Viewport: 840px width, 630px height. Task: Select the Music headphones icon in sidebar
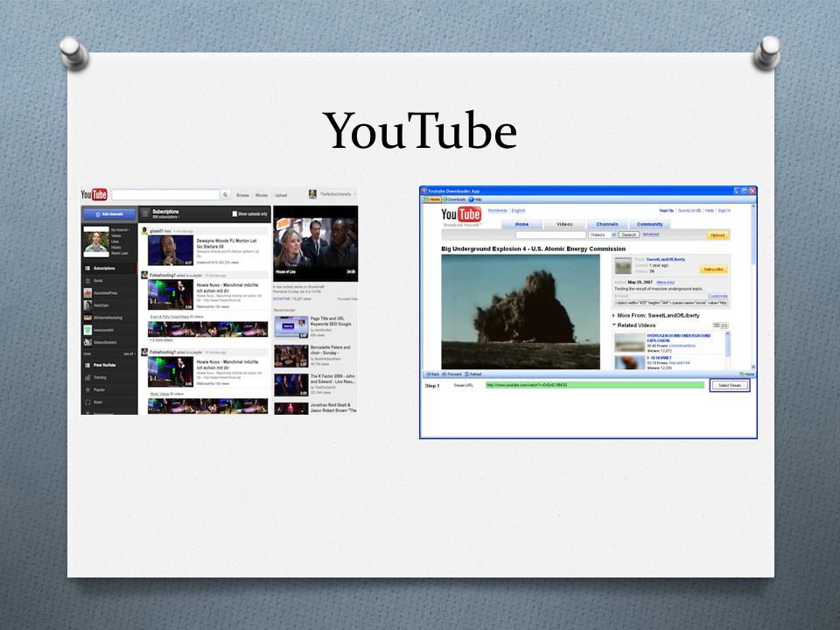click(x=87, y=402)
